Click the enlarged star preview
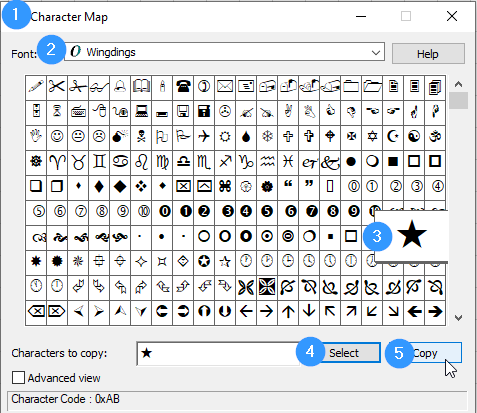 point(412,235)
